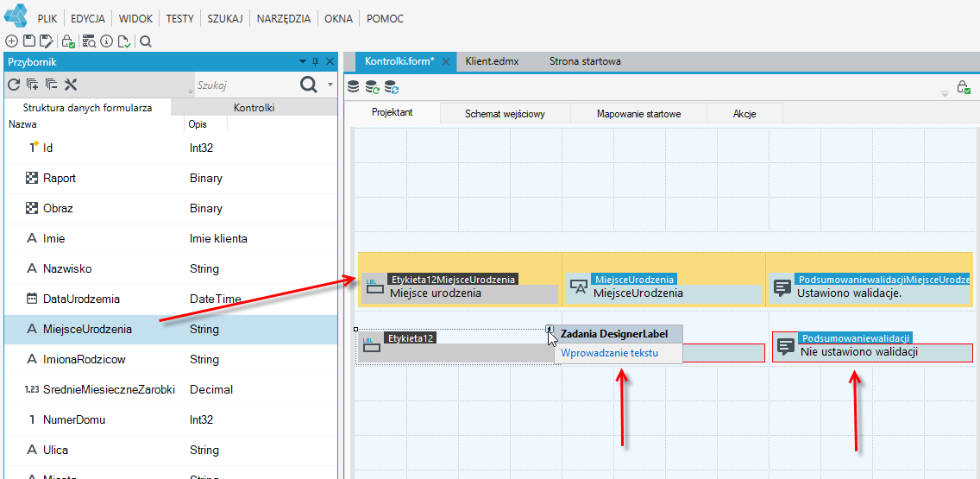Click the expand all icon in Przybornik

tap(32, 85)
